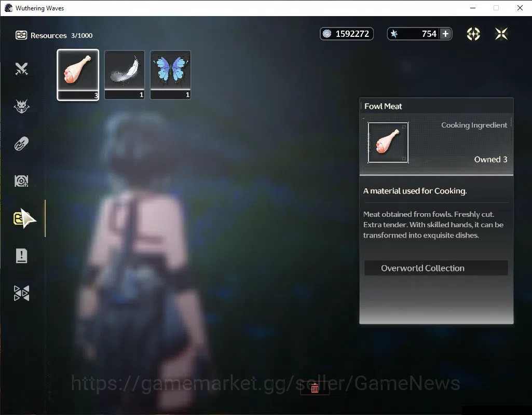Minimize the Wuthering Waves window
The image size is (532, 415).
(x=473, y=8)
